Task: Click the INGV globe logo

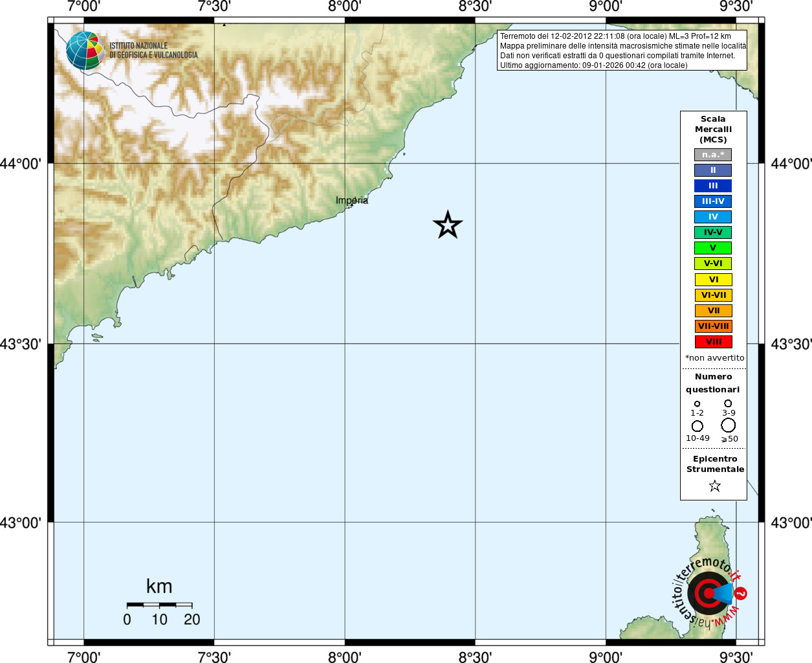Action: pos(85,51)
